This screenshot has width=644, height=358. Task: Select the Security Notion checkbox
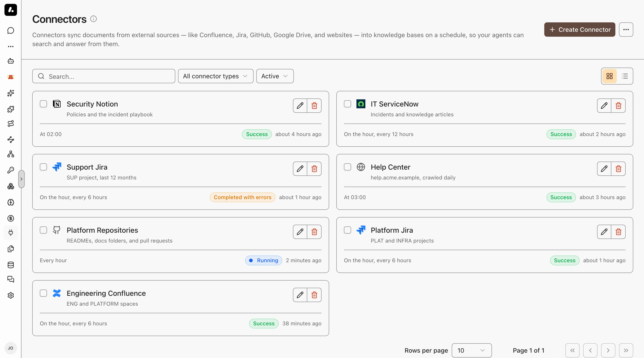pos(44,104)
